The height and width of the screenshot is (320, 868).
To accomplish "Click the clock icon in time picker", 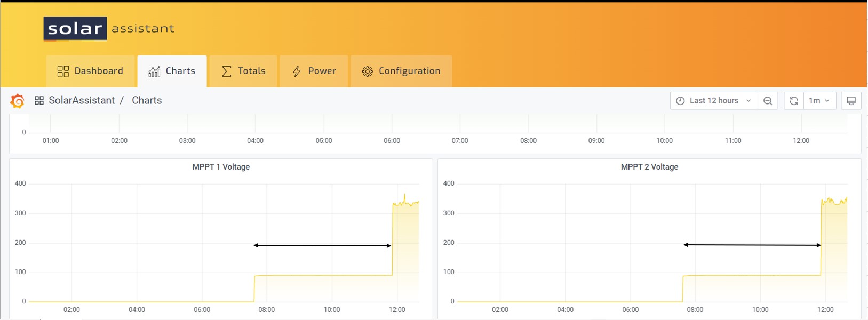I will 680,101.
